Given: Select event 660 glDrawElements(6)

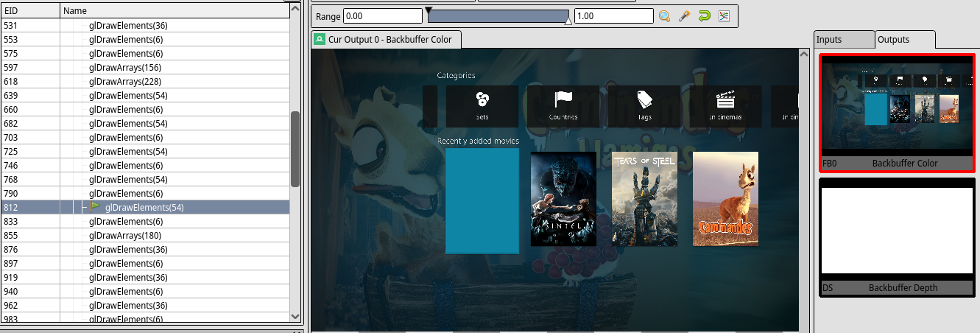Looking at the screenshot, I should pyautogui.click(x=144, y=110).
